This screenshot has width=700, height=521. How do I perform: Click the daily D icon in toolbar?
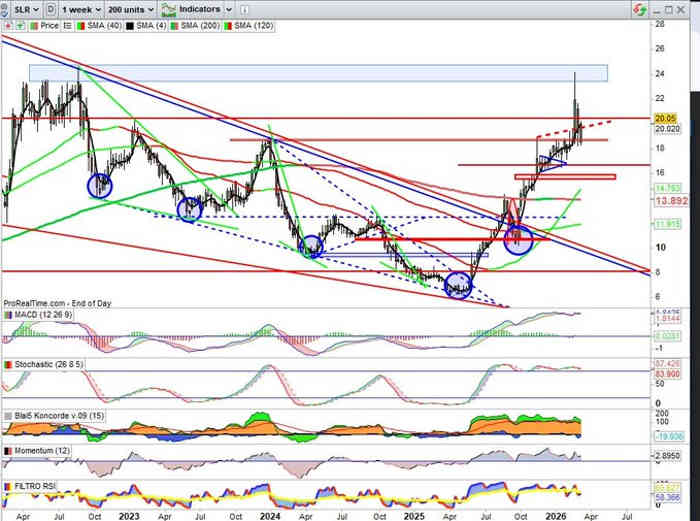coord(50,8)
